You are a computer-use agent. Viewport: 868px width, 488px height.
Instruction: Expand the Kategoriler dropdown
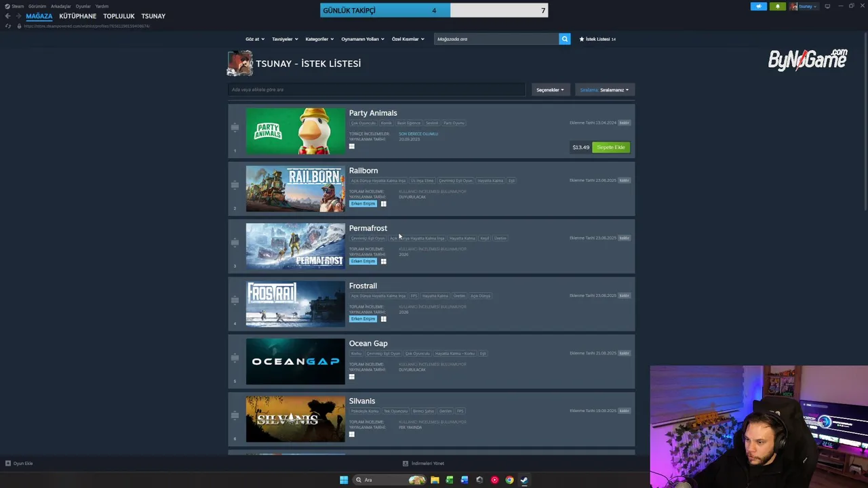click(319, 39)
